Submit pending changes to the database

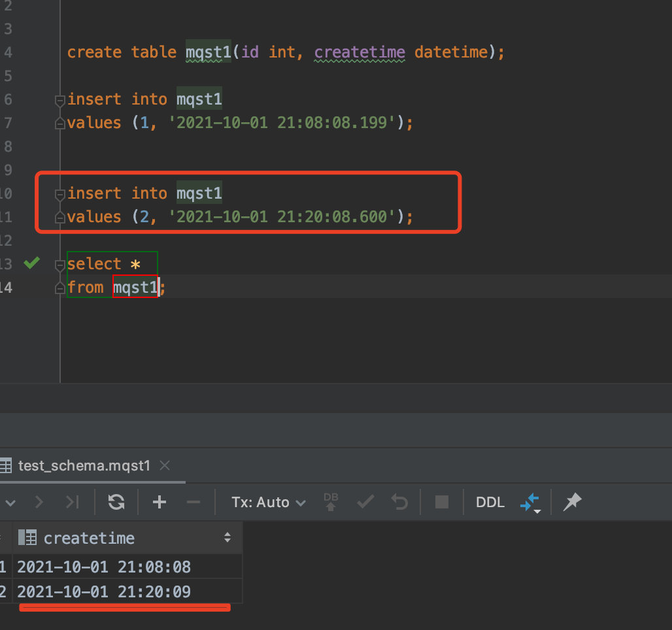(331, 502)
